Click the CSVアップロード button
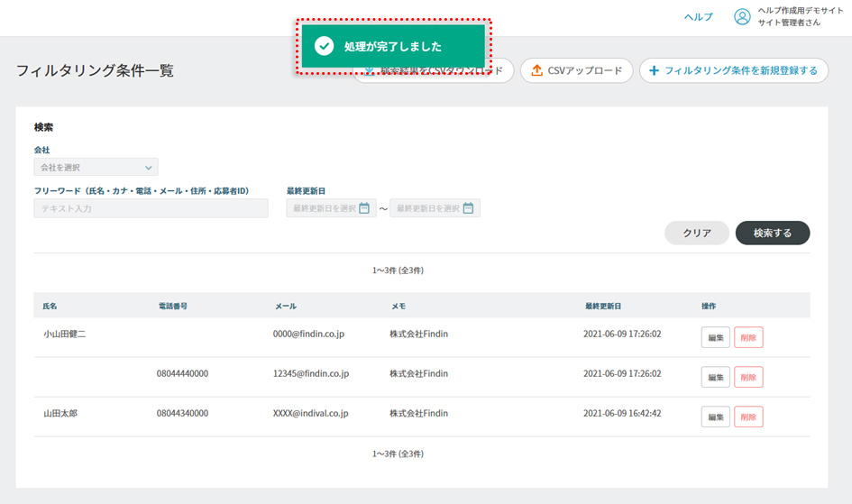 click(575, 70)
